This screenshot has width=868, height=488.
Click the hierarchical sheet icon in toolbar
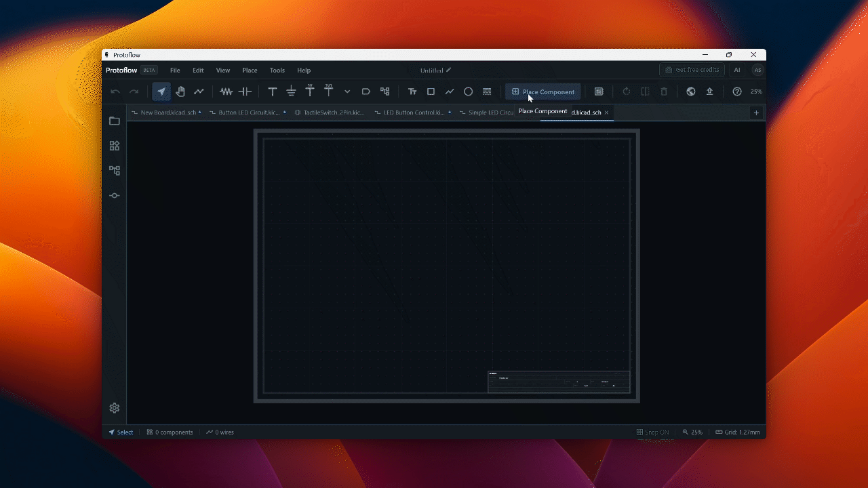385,91
